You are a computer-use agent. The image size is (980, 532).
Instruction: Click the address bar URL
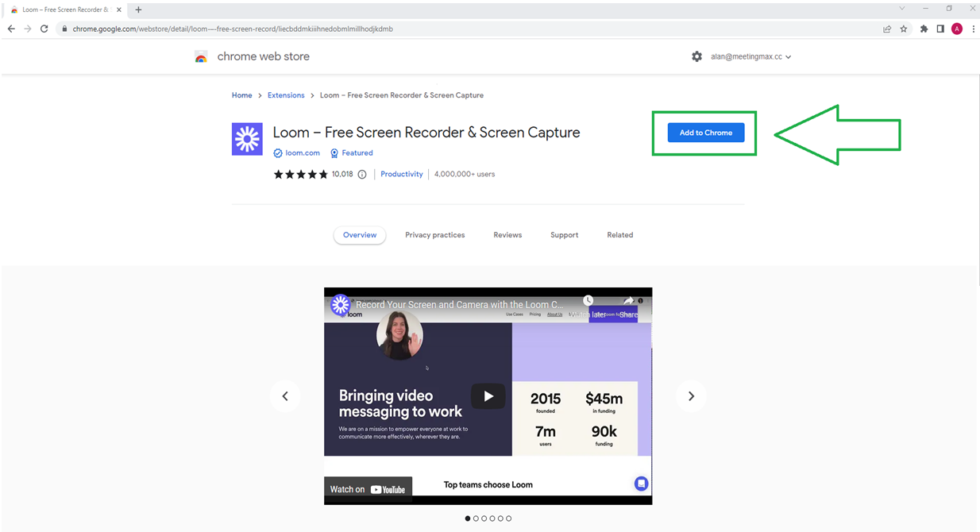tap(233, 29)
